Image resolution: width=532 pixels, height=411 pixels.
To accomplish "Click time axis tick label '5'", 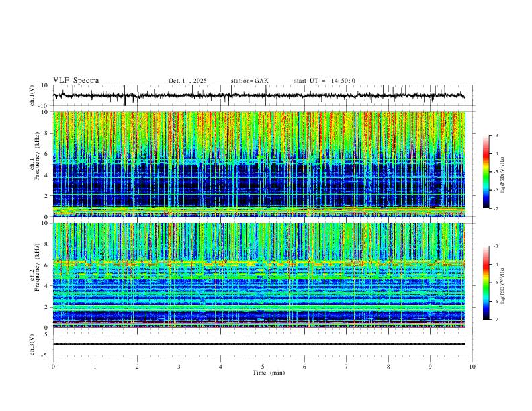I will click(263, 367).
